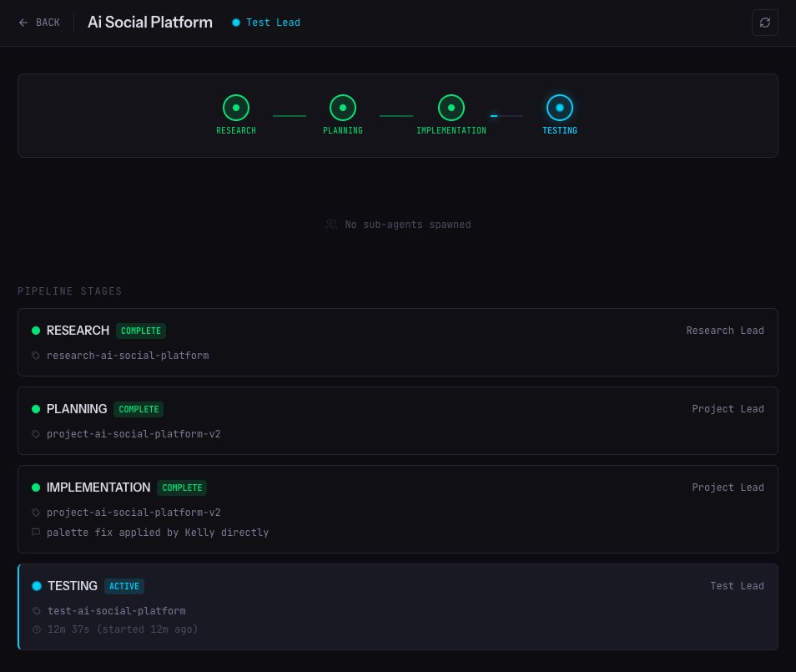This screenshot has height=672, width=796.
Task: Expand the PLANNING stage card
Action: tap(398, 421)
